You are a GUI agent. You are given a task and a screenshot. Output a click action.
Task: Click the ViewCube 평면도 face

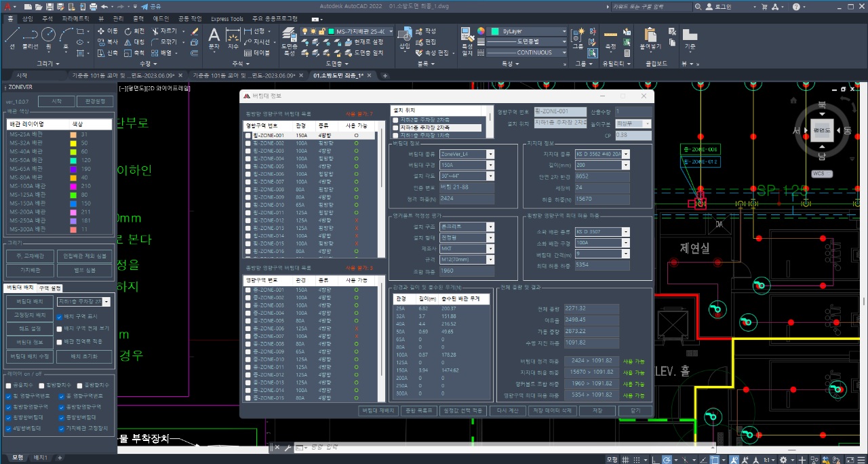(821, 130)
